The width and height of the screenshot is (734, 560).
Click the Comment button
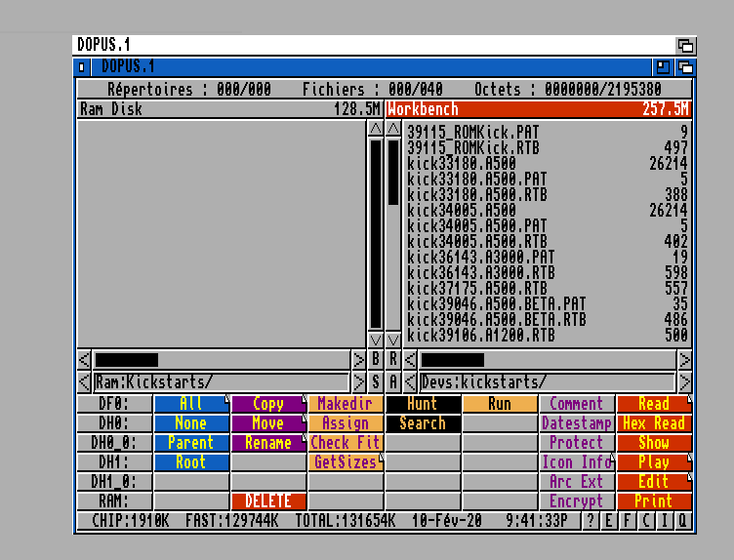click(577, 403)
